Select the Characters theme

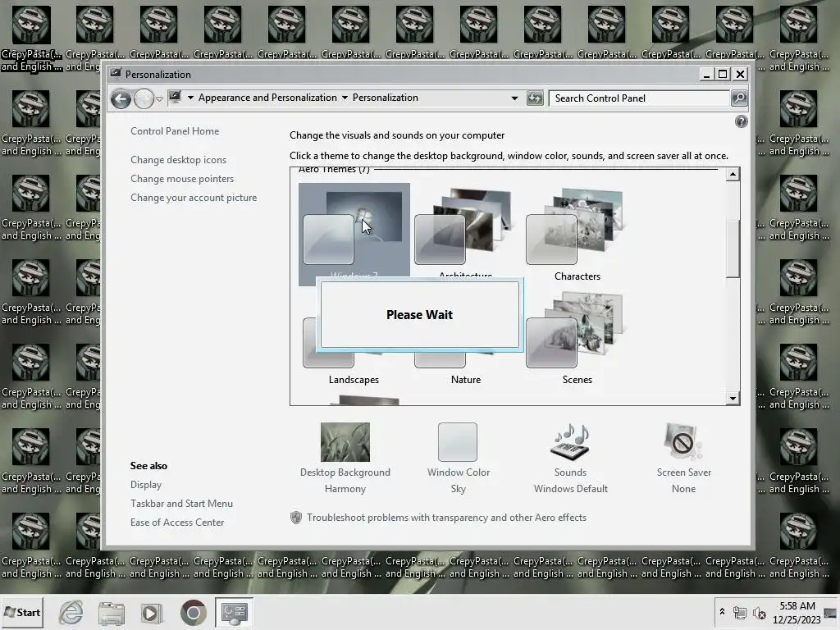point(577,235)
